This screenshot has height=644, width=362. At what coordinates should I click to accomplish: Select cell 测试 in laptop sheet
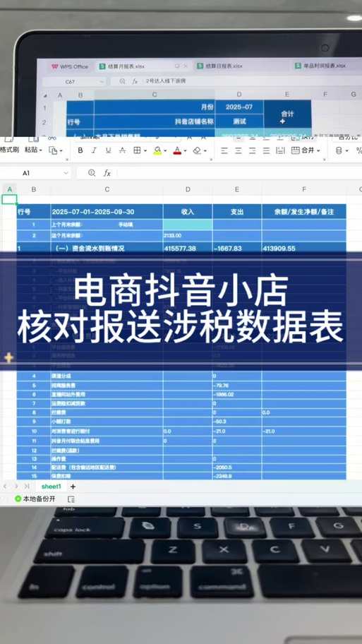[x=239, y=121]
